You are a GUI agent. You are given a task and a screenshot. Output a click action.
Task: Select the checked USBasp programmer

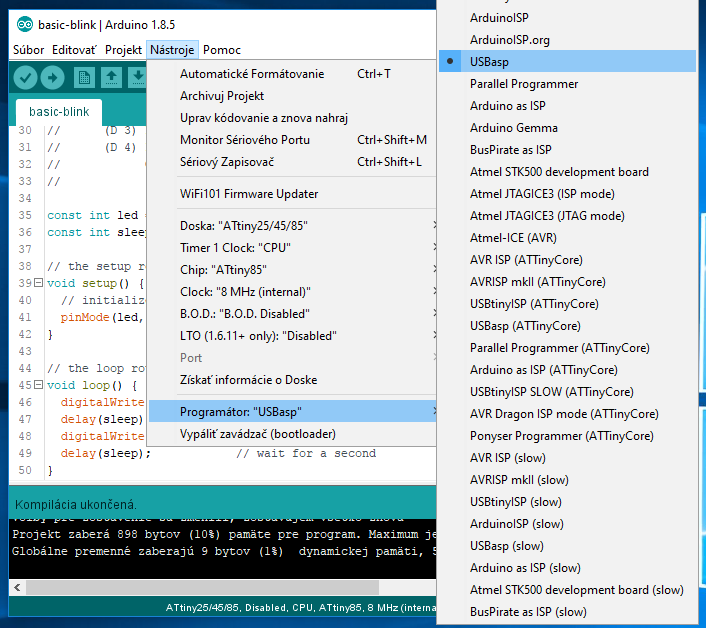pyautogui.click(x=567, y=61)
